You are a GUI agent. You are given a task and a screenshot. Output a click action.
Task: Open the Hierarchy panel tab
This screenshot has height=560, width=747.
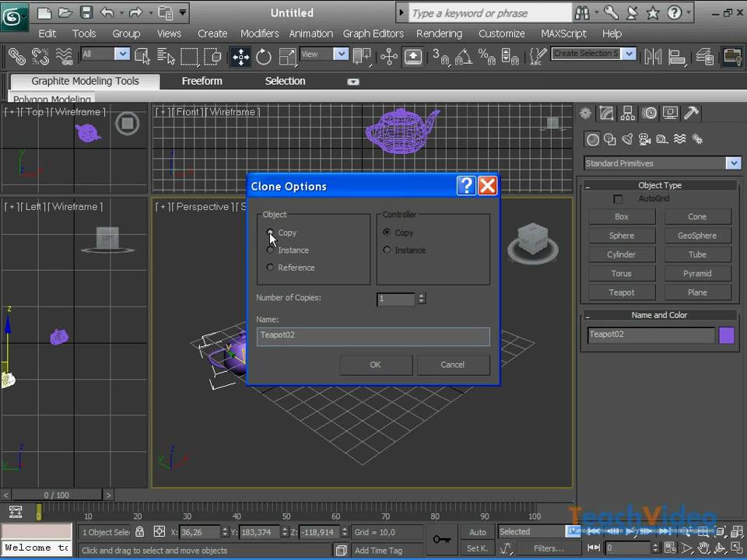(628, 114)
